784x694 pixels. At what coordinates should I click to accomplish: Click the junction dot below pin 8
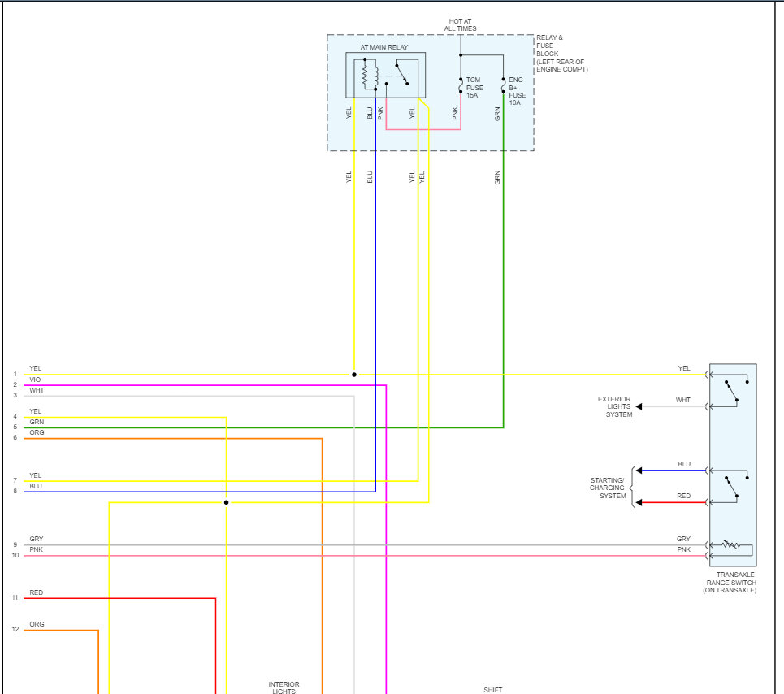point(226,501)
